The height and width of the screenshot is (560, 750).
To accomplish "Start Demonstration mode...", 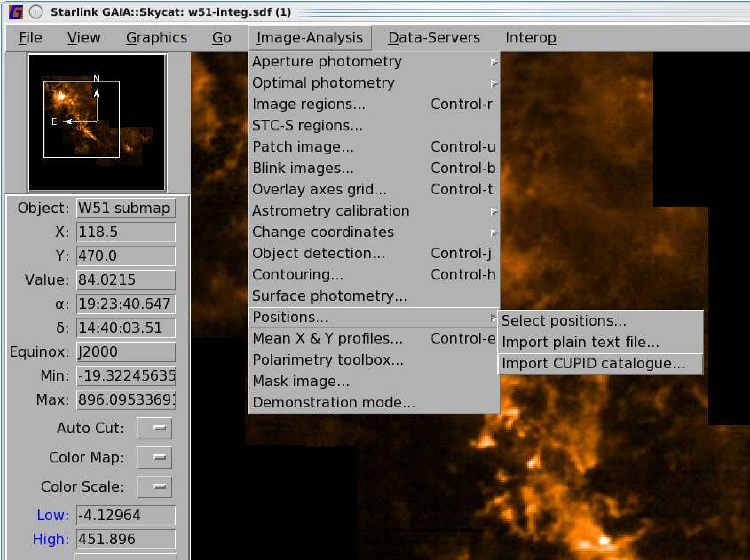I will click(x=374, y=403).
